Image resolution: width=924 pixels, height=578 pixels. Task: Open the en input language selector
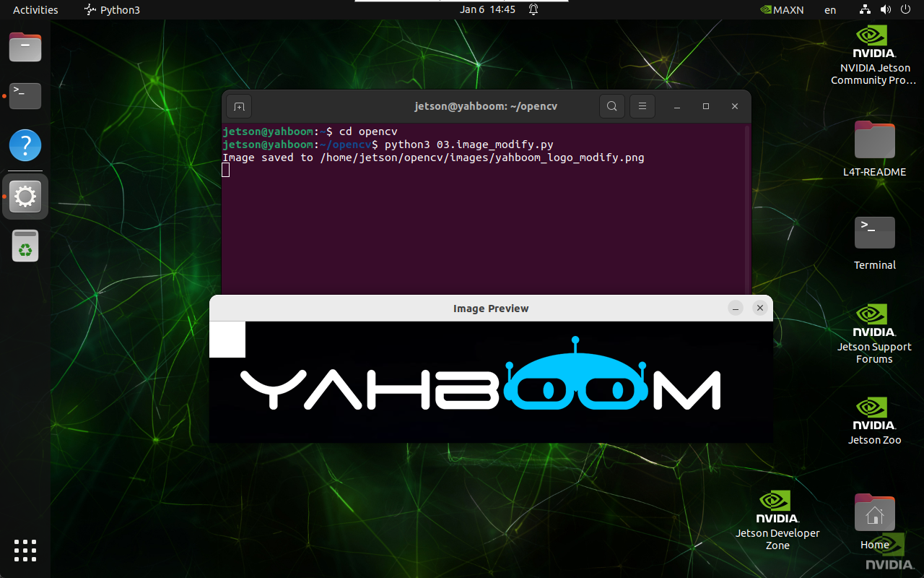pos(830,10)
